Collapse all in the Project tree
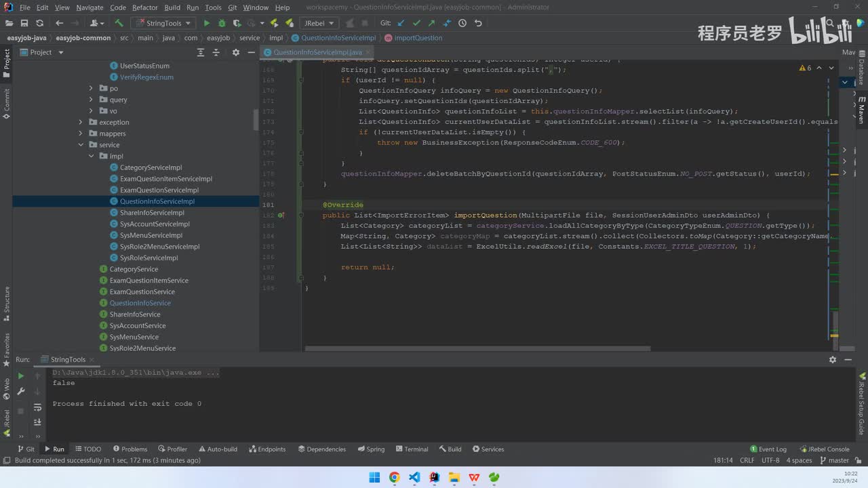 [216, 52]
